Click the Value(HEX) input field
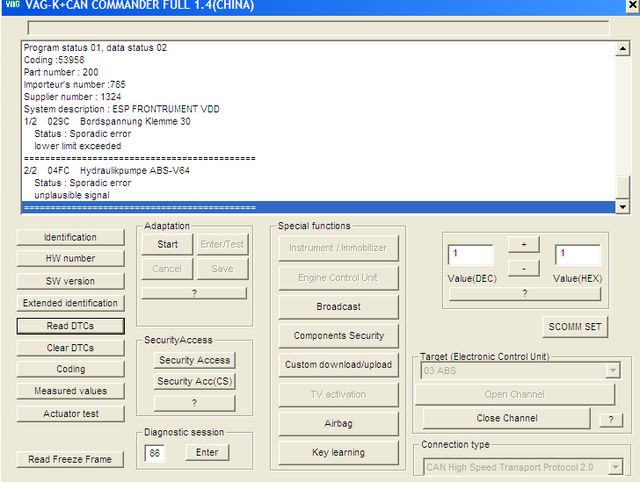640x482 pixels. tap(578, 255)
